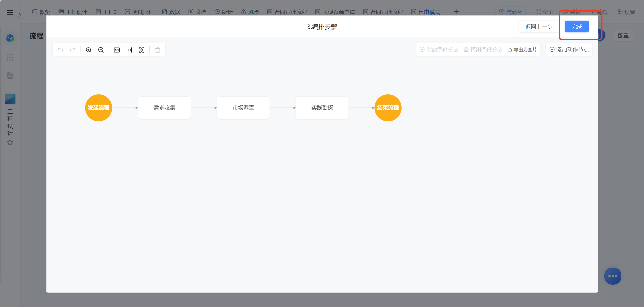Click 移出条件分支 option

click(483, 49)
